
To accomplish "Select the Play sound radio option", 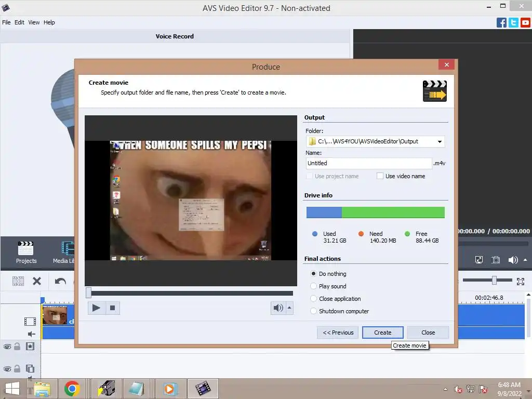I will pyautogui.click(x=313, y=286).
